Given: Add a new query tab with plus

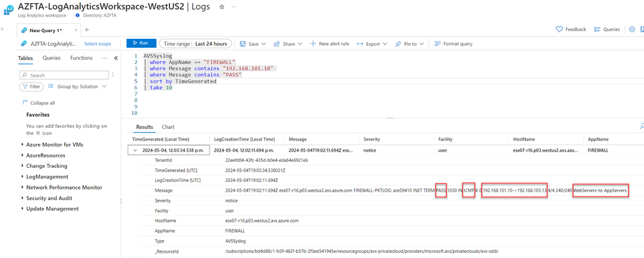Looking at the screenshot, I should 86,30.
